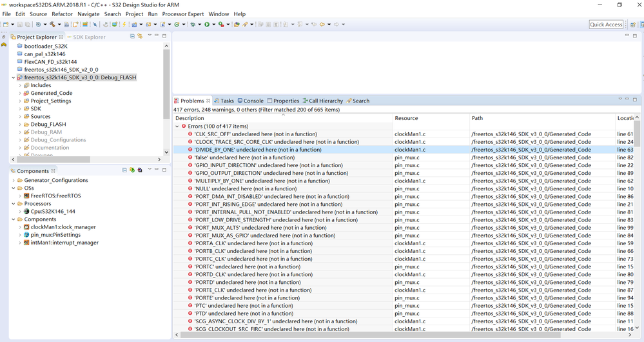The image size is (644, 342).
Task: Click the green Generate Code icon in Components view
Action: [132, 170]
